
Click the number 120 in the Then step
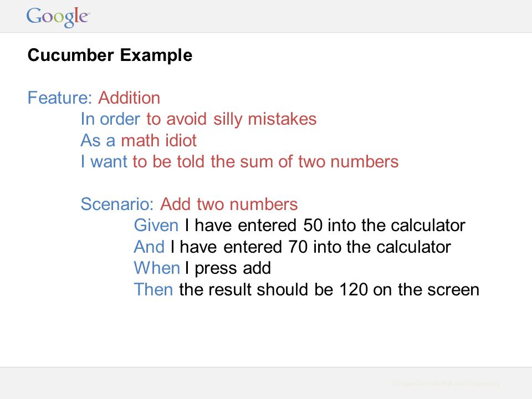click(x=354, y=289)
